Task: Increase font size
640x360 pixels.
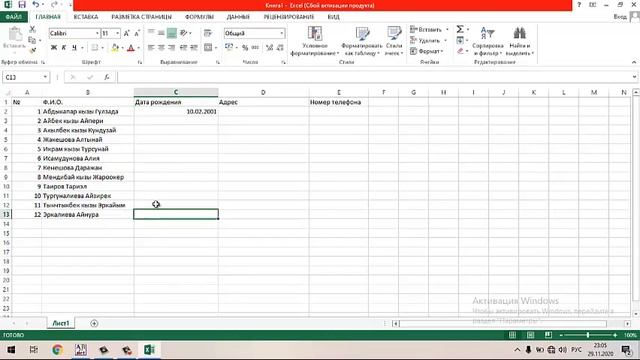Action: click(x=127, y=33)
